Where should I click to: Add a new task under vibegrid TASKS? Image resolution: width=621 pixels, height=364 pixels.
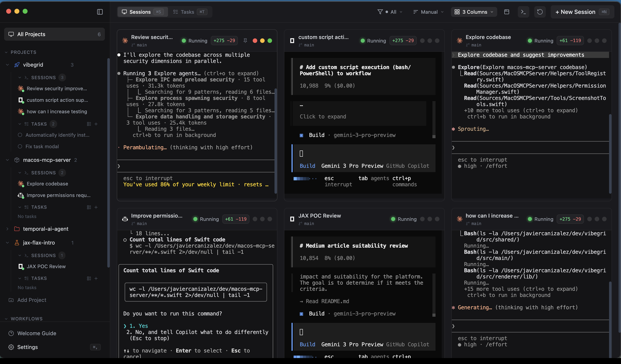(x=96, y=124)
